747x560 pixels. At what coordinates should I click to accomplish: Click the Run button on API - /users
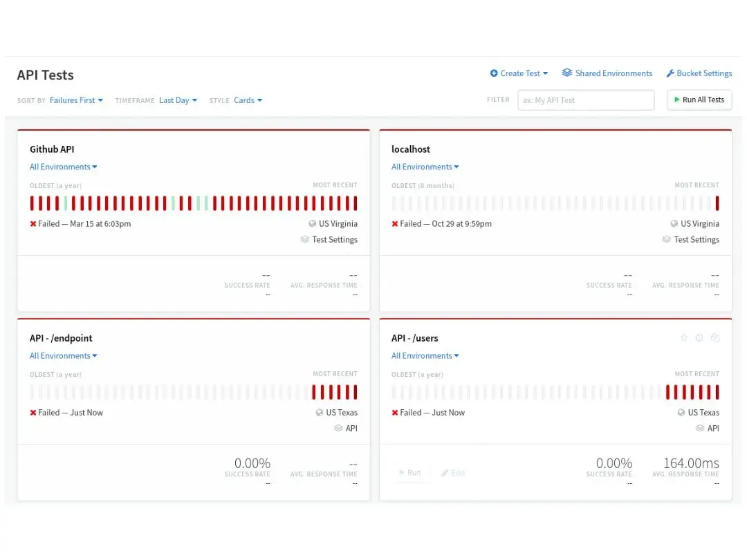(x=409, y=473)
